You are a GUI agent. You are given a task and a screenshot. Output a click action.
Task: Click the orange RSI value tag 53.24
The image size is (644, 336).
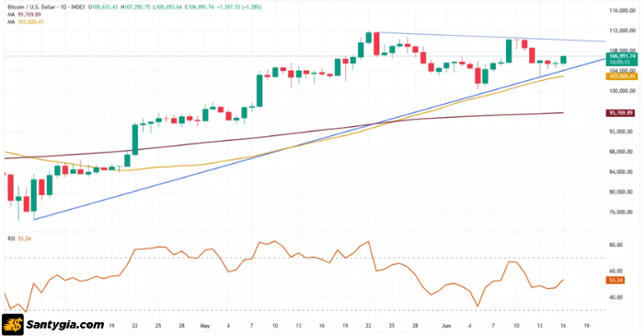pyautogui.click(x=615, y=280)
